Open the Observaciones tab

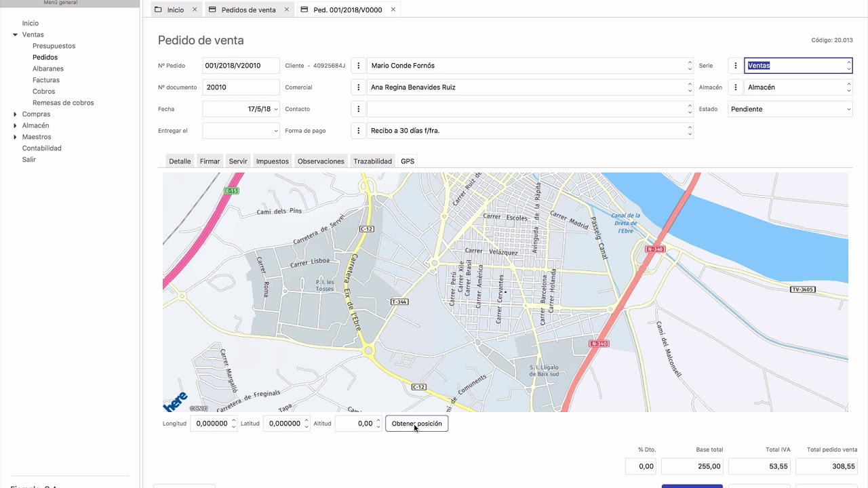[321, 161]
